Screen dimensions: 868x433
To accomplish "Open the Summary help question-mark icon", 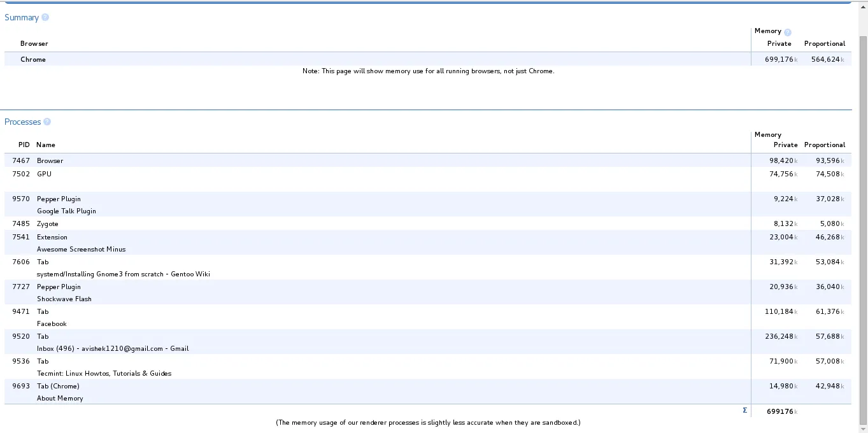I will (x=45, y=17).
